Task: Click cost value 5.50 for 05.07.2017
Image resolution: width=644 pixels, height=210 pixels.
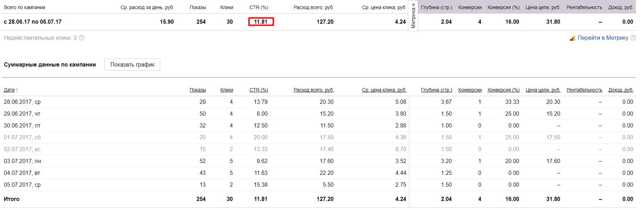Action: [328, 185]
